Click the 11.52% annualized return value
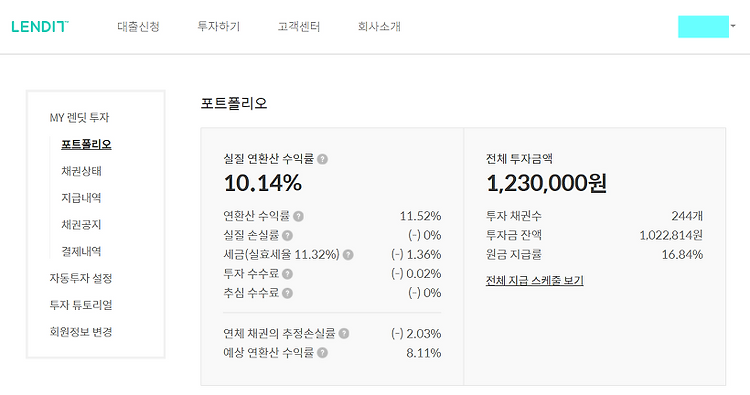This screenshot has height=395, width=750. point(420,216)
